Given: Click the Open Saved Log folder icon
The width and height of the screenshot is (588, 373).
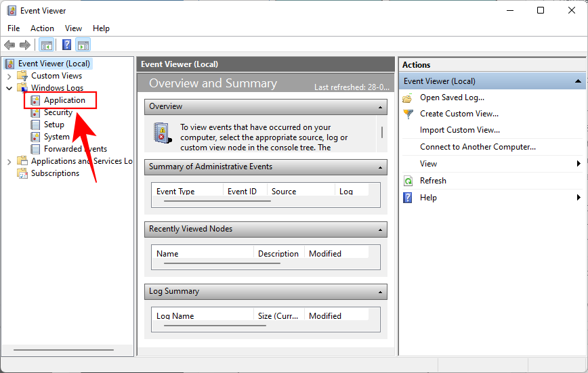Looking at the screenshot, I should 408,97.
